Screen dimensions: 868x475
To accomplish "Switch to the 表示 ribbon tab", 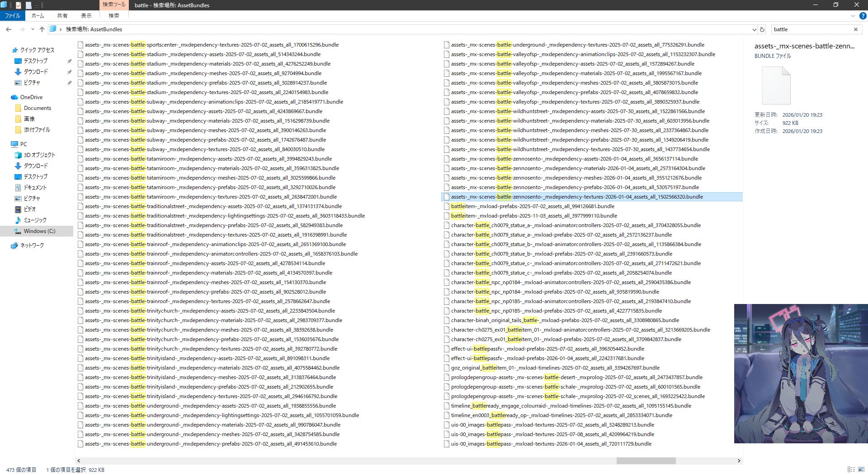I will click(86, 16).
